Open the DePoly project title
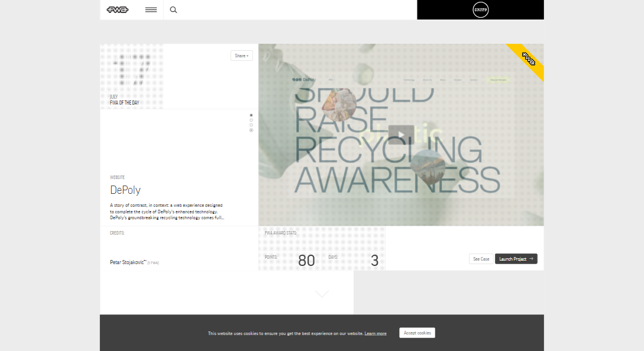 click(125, 190)
